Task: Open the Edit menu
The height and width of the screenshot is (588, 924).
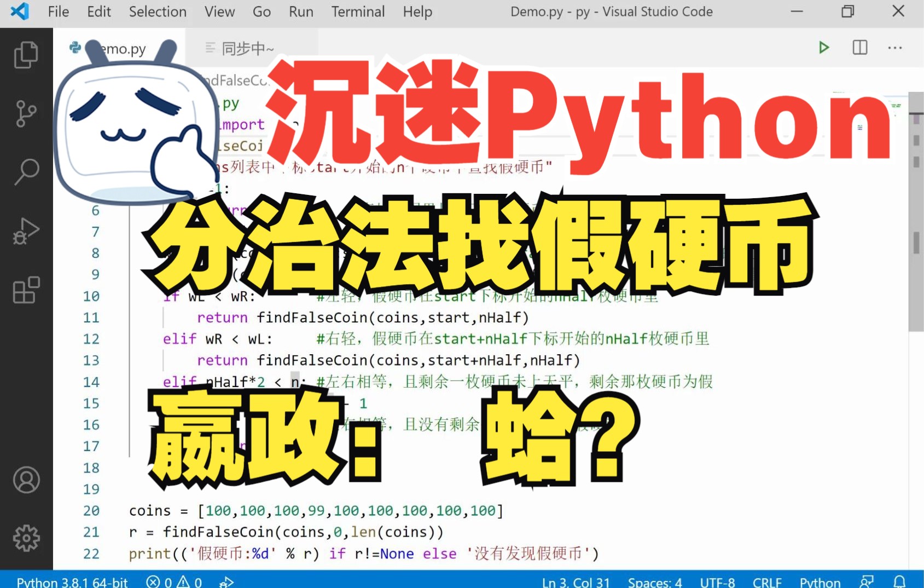Action: [99, 11]
